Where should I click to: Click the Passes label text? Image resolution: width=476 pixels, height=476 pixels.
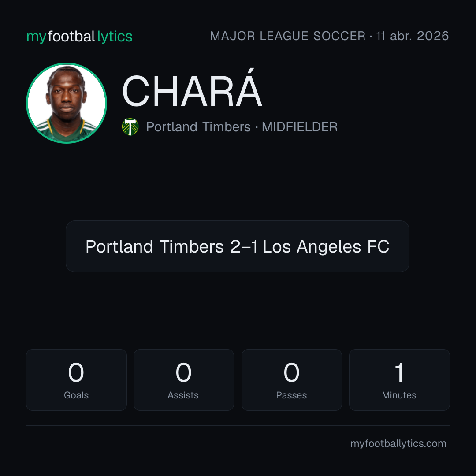click(291, 395)
